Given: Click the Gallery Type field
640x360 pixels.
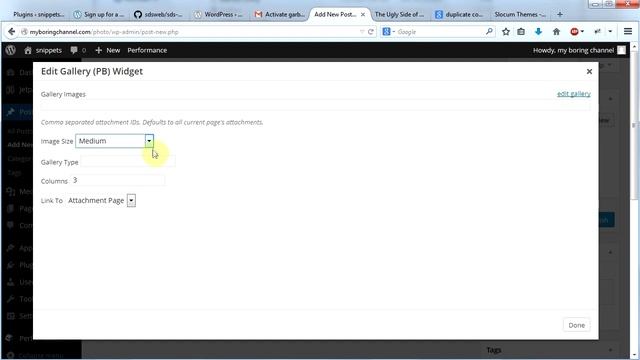Looking at the screenshot, I should [128, 162].
